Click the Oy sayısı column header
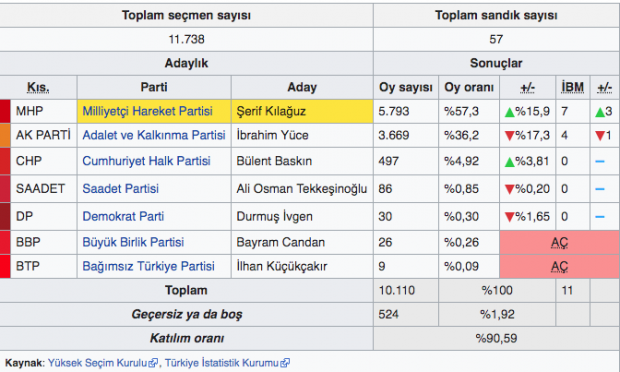 [x=406, y=87]
